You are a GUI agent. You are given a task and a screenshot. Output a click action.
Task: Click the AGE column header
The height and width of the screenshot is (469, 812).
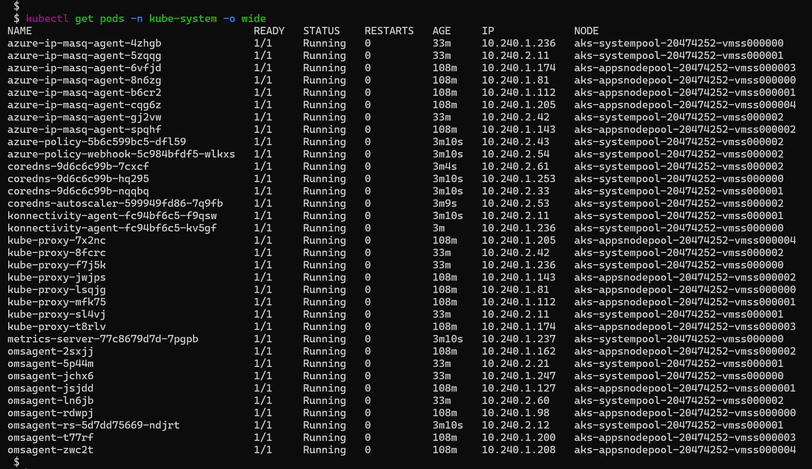[x=442, y=31]
